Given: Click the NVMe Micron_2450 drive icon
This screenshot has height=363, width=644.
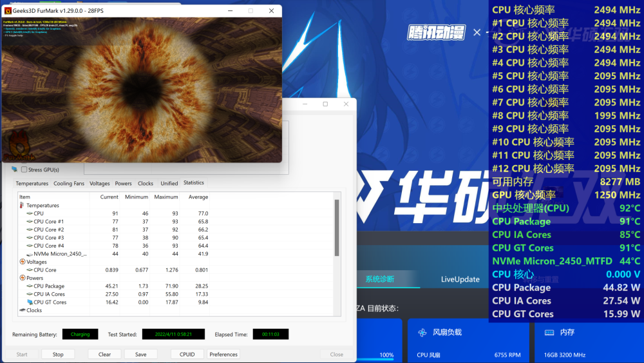Looking at the screenshot, I should 30,254.
